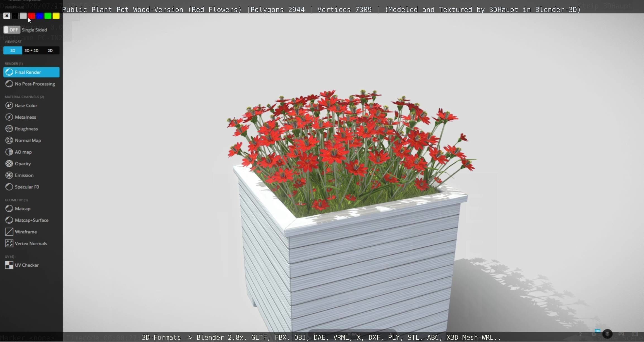Image resolution: width=644 pixels, height=342 pixels.
Task: Pick the green wireframe color swatch
Action: coord(48,16)
